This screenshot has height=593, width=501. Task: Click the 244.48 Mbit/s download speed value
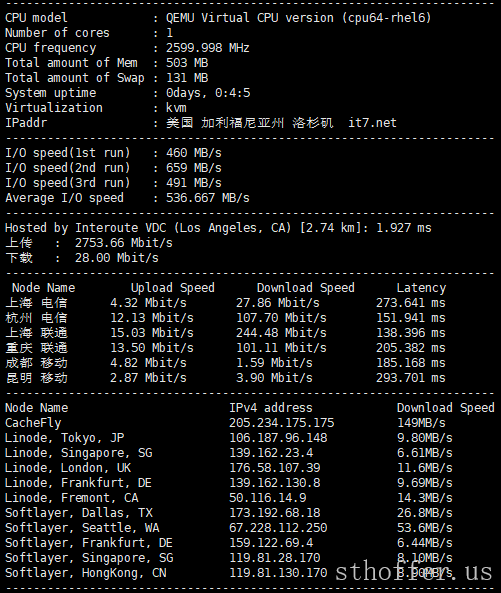[281, 333]
